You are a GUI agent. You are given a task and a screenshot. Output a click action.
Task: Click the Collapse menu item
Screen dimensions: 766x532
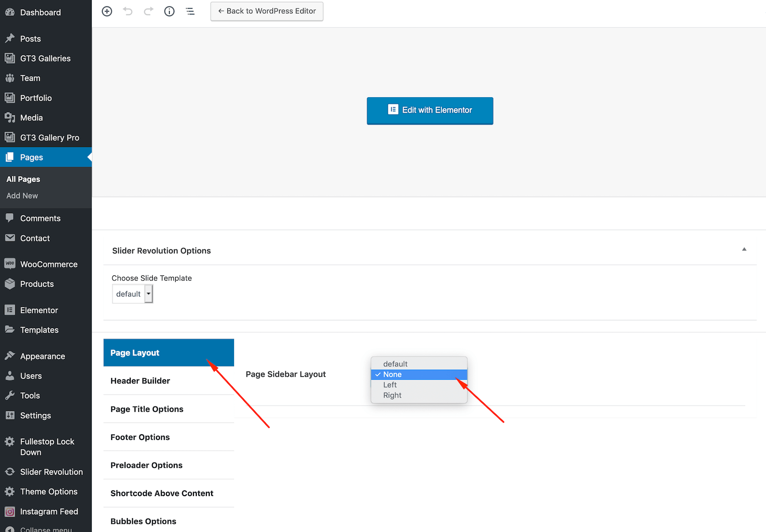[46, 529]
